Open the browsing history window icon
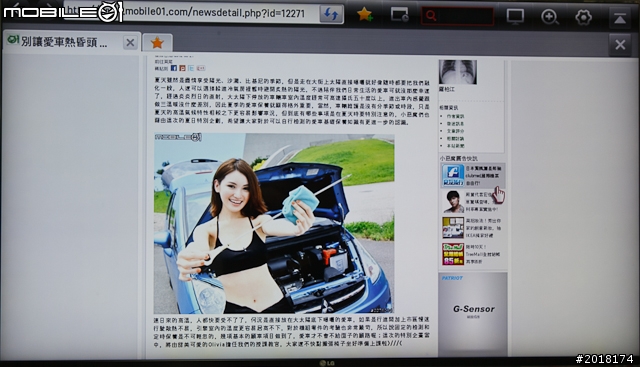Image resolution: width=640 pixels, height=367 pixels. pyautogui.click(x=400, y=15)
